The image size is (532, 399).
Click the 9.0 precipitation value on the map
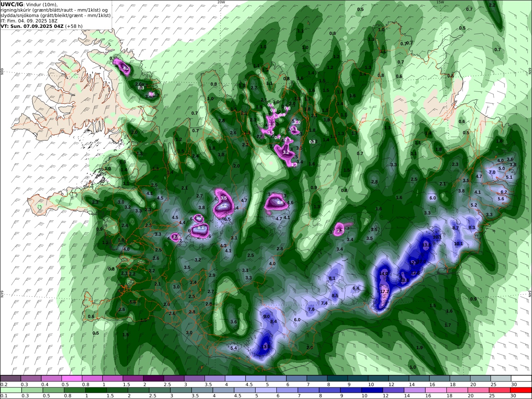[x=266, y=316]
